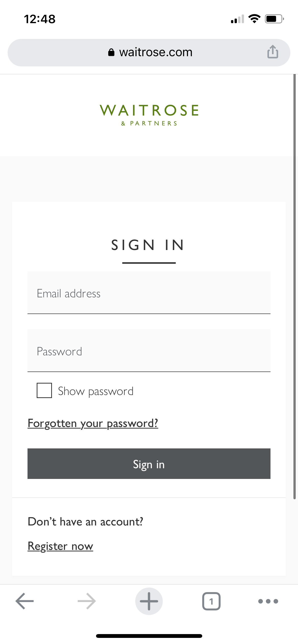
Task: Tap the Waitrose & Partners logo
Action: pos(149,115)
